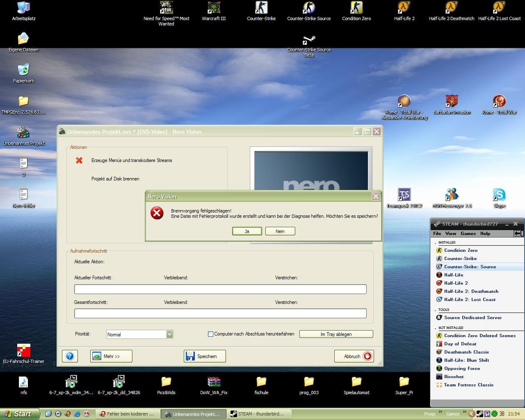
Task: Select the Nero-fehler text file icon
Action: click(24, 195)
